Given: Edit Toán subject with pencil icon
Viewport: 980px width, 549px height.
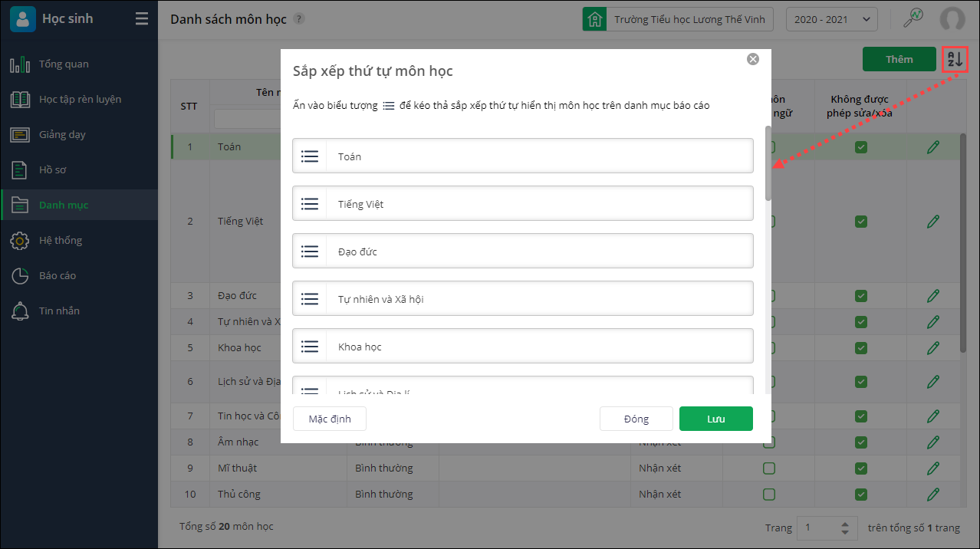Looking at the screenshot, I should 932,147.
